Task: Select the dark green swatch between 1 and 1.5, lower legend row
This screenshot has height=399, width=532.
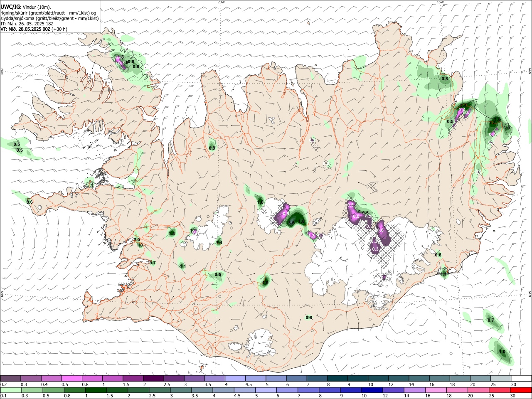Action: tap(96, 390)
